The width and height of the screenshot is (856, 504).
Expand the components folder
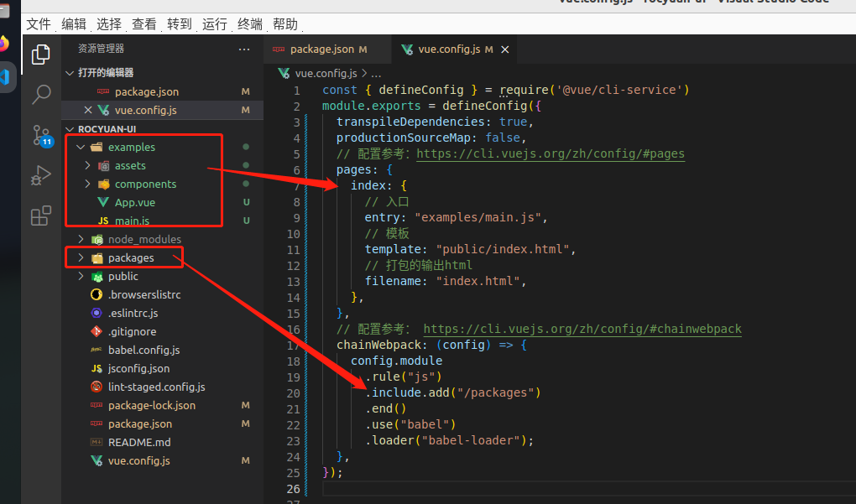pyautogui.click(x=87, y=184)
